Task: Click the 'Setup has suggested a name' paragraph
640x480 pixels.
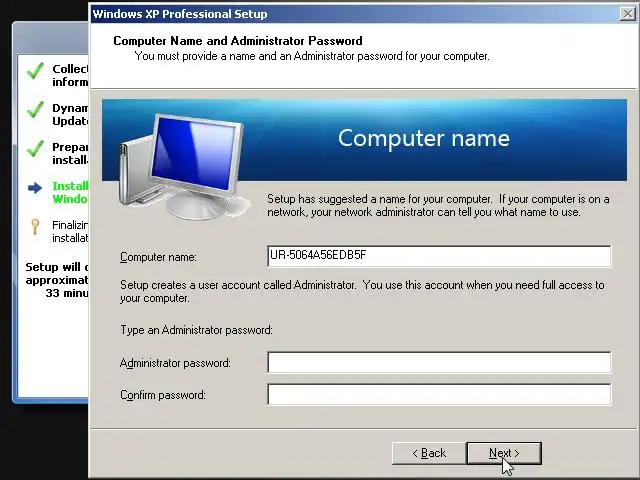Action: point(438,206)
